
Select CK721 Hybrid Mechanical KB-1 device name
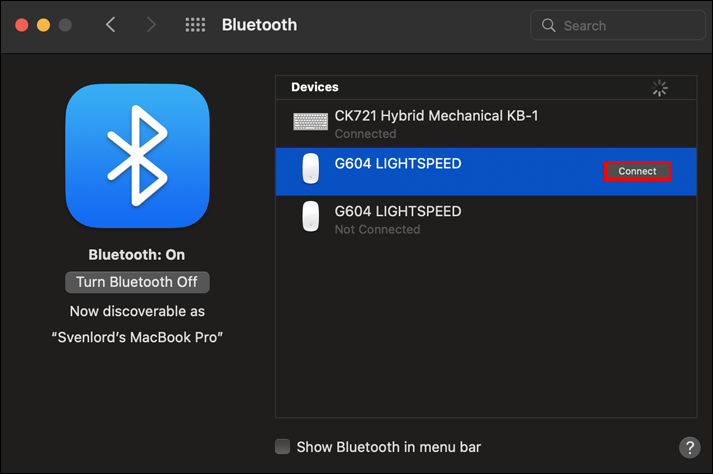coord(436,116)
